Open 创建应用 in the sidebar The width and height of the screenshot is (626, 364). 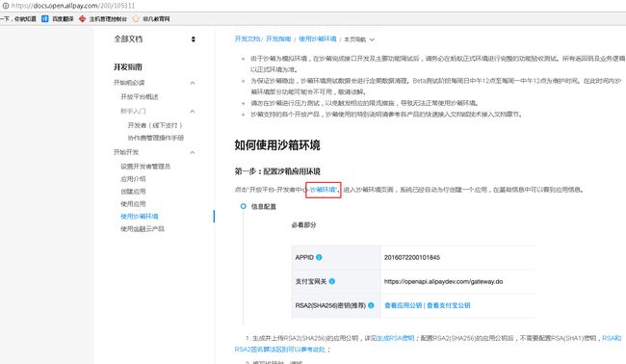(x=133, y=192)
